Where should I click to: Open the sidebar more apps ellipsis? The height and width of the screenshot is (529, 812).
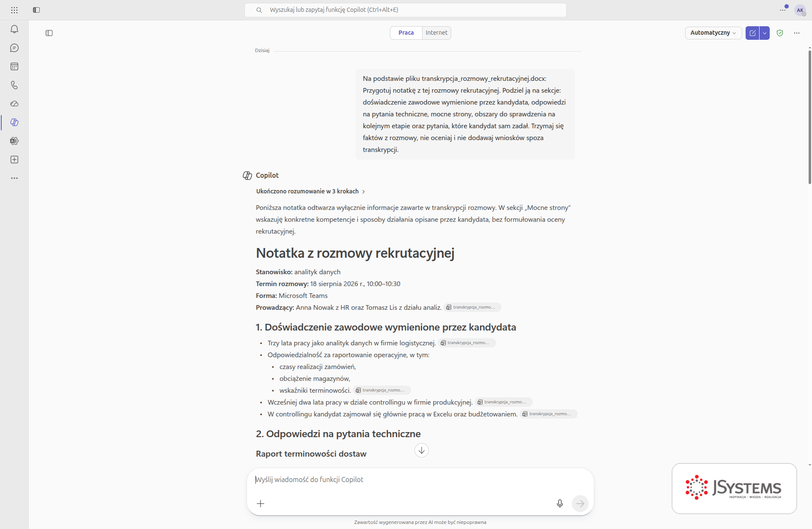pyautogui.click(x=14, y=178)
